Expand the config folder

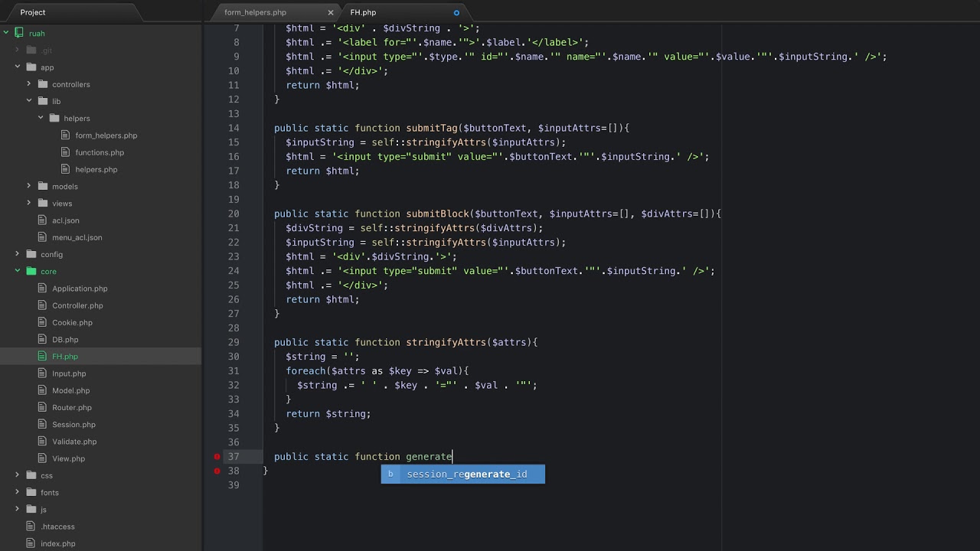pos(18,254)
